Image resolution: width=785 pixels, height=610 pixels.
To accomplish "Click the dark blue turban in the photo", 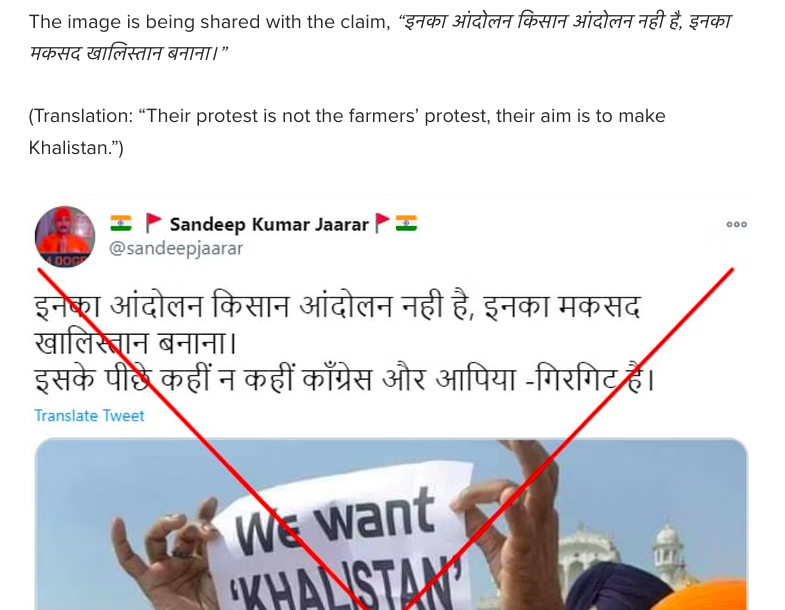I will click(x=618, y=586).
